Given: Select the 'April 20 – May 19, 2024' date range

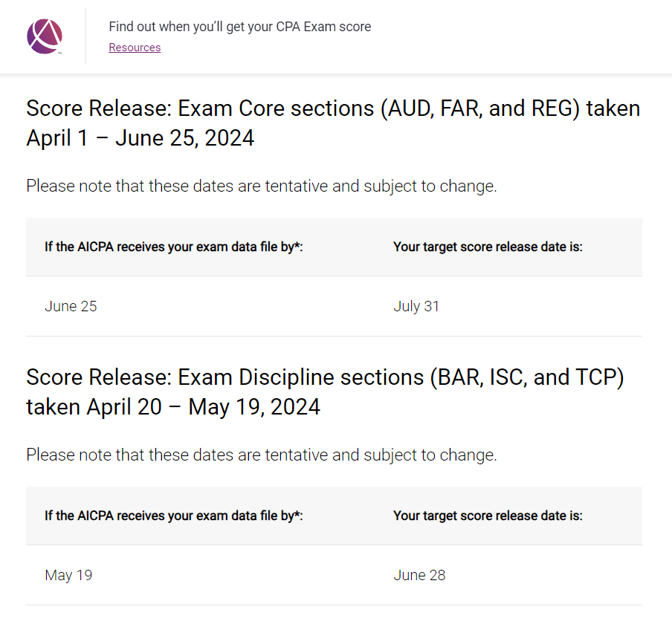Looking at the screenshot, I should (203, 407).
